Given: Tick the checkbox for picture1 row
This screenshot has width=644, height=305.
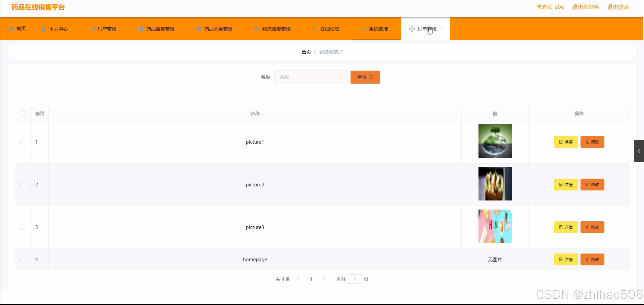Looking at the screenshot, I should (x=23, y=142).
